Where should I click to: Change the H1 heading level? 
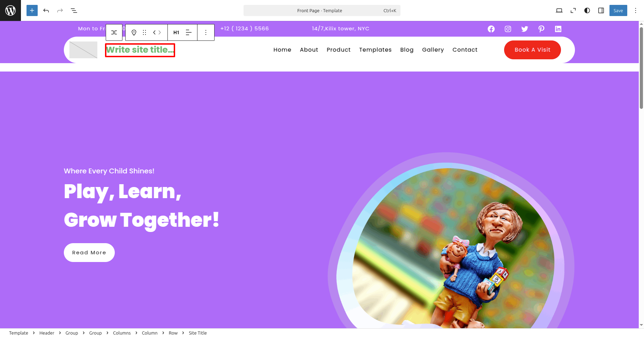tap(176, 32)
